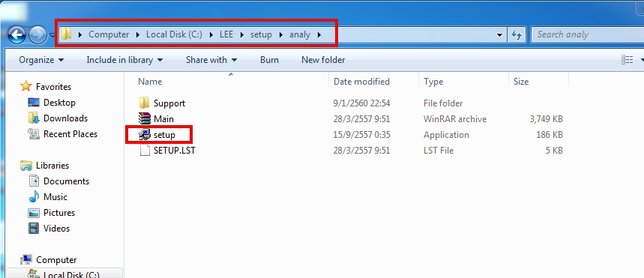Select the Main file name
The height and width of the screenshot is (278, 644).
point(163,119)
